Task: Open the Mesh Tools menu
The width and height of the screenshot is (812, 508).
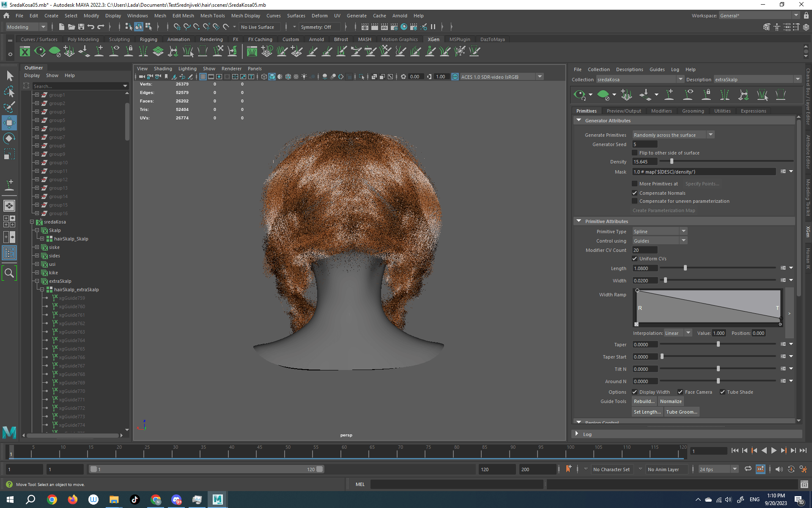Action: [212, 16]
